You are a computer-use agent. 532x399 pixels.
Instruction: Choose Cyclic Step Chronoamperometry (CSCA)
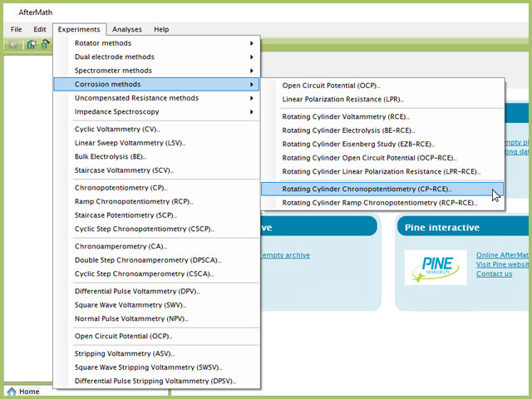pos(156,274)
